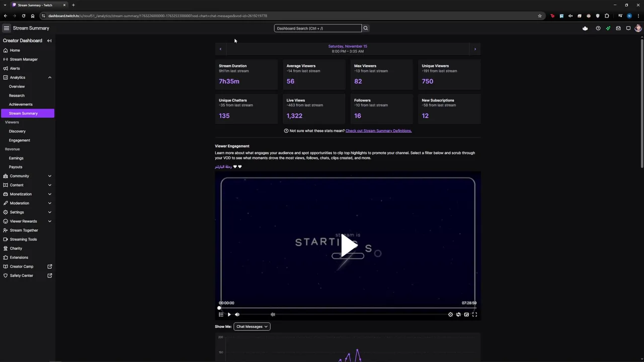
Task: Open the help question mark icon
Action: click(598, 28)
